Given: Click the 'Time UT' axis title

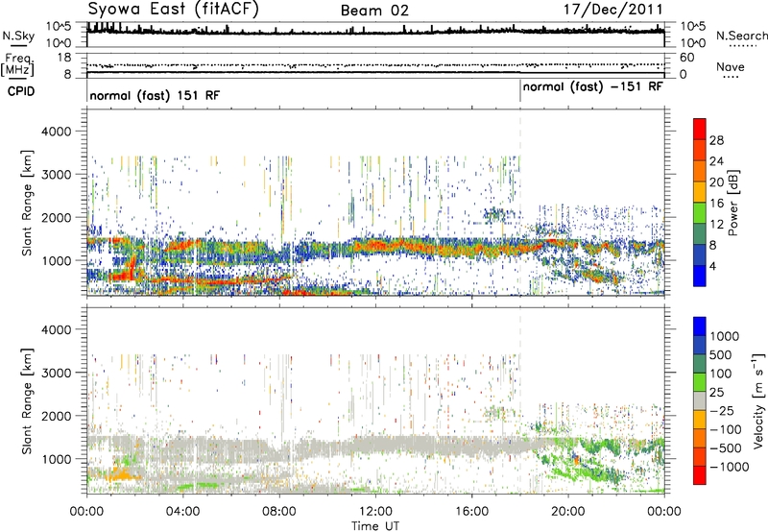Looking at the screenshot, I should click(x=375, y=526).
